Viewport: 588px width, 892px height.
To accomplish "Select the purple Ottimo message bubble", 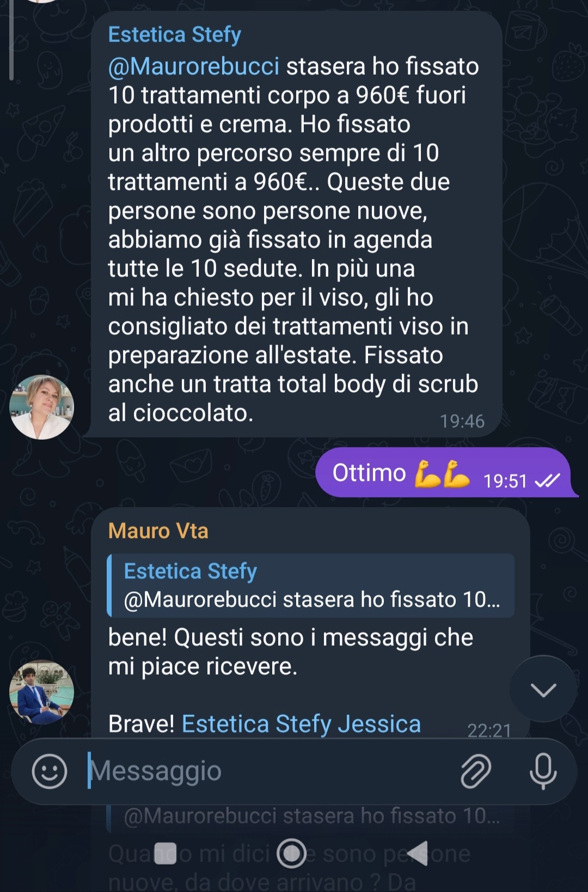I will click(443, 472).
